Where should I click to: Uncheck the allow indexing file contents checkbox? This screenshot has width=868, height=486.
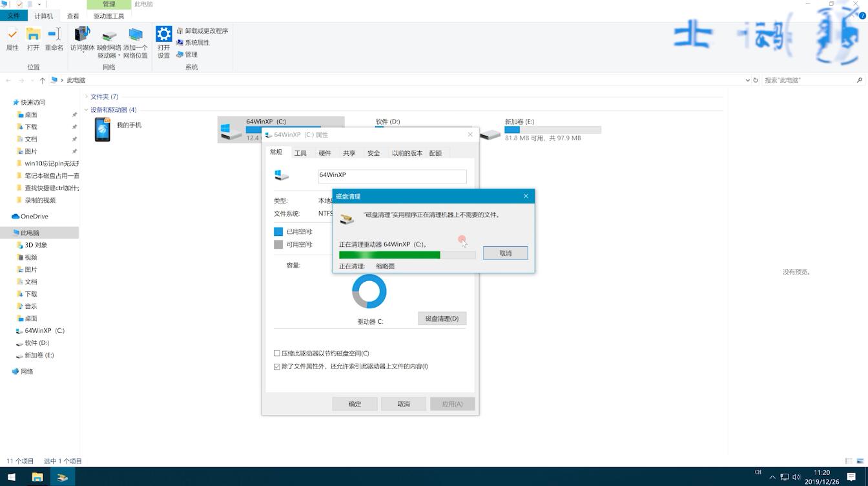click(277, 366)
